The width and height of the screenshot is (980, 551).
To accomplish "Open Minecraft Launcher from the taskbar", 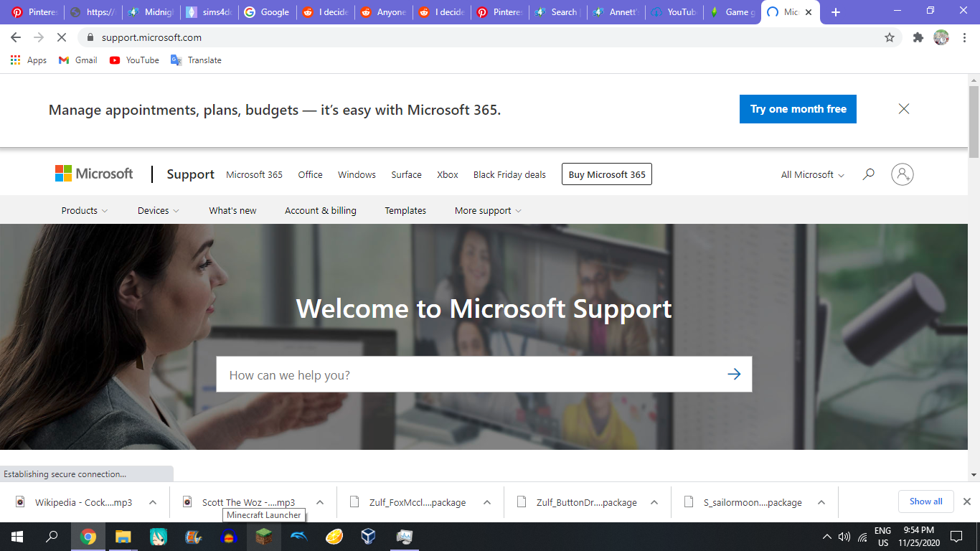I will 264,537.
